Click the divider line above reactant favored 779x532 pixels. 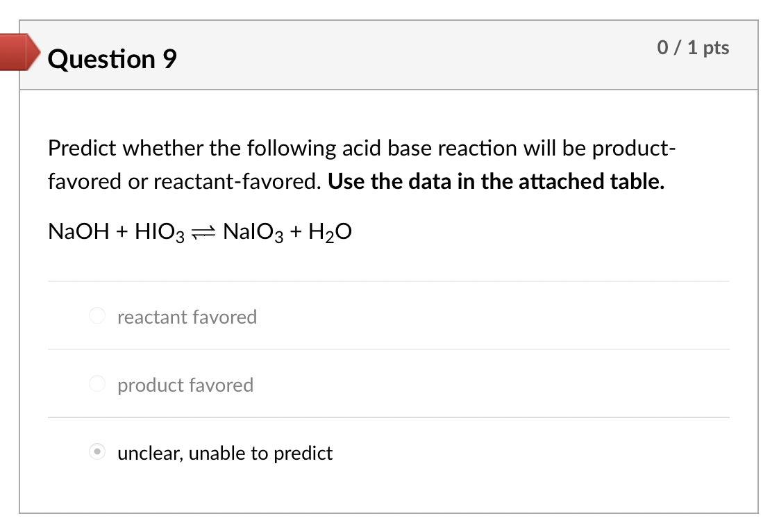tap(389, 281)
